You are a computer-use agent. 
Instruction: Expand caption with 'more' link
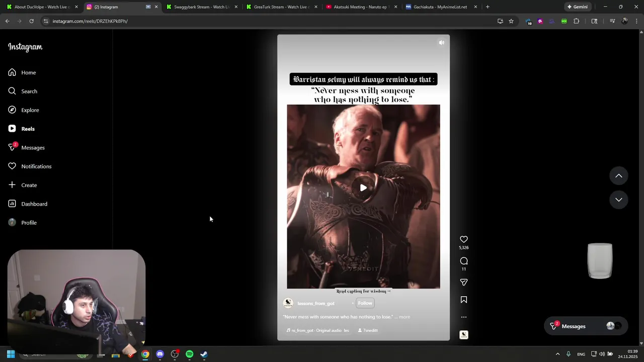click(405, 317)
